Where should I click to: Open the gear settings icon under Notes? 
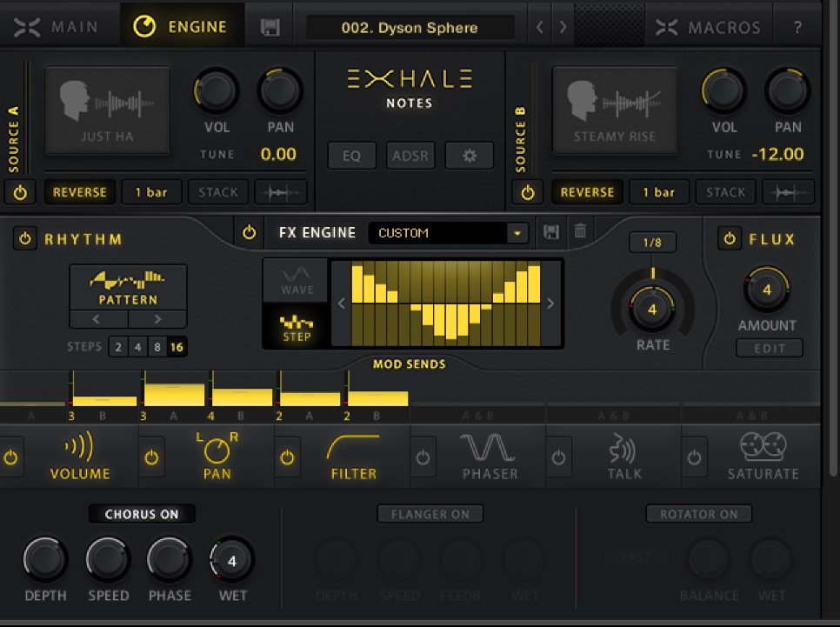[470, 157]
